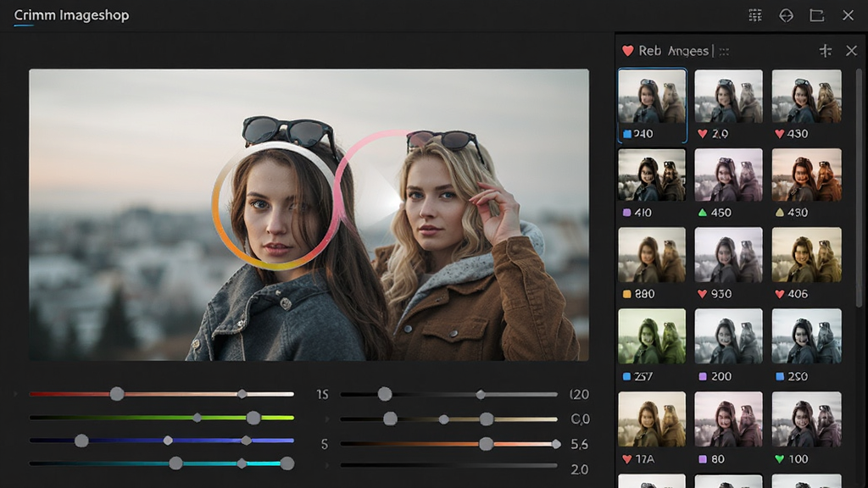868x488 pixels.
Task: Click the blue square marker beside 257
Action: click(x=626, y=377)
